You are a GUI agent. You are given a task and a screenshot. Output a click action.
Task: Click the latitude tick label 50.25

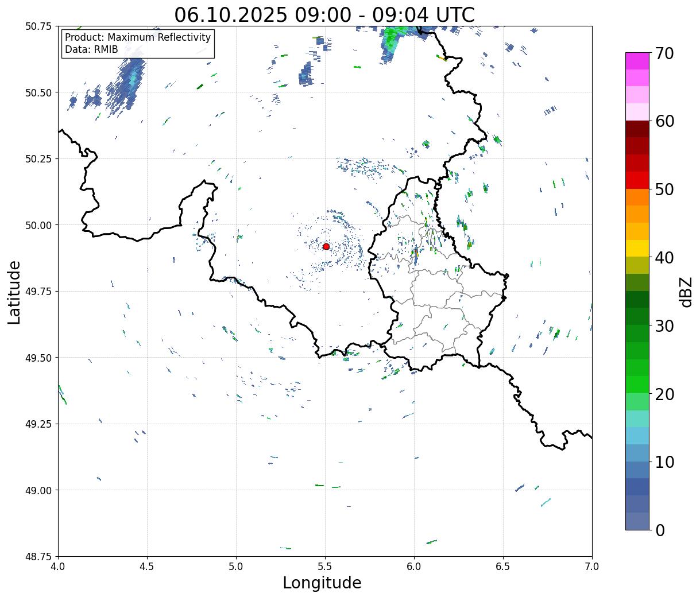(x=38, y=159)
